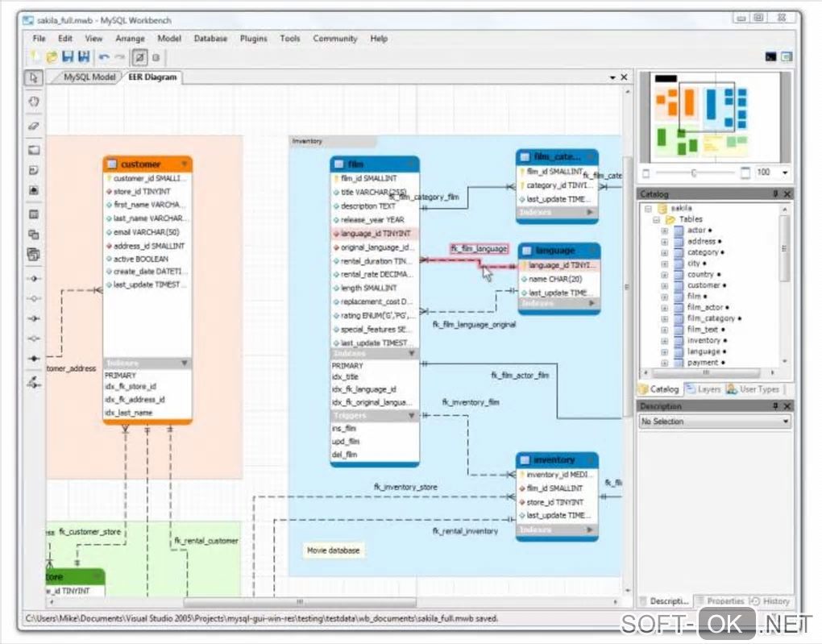Screen dimensions: 822x644
Task: Click the diagram horizontal scrollbar thumb
Action: click(x=300, y=602)
